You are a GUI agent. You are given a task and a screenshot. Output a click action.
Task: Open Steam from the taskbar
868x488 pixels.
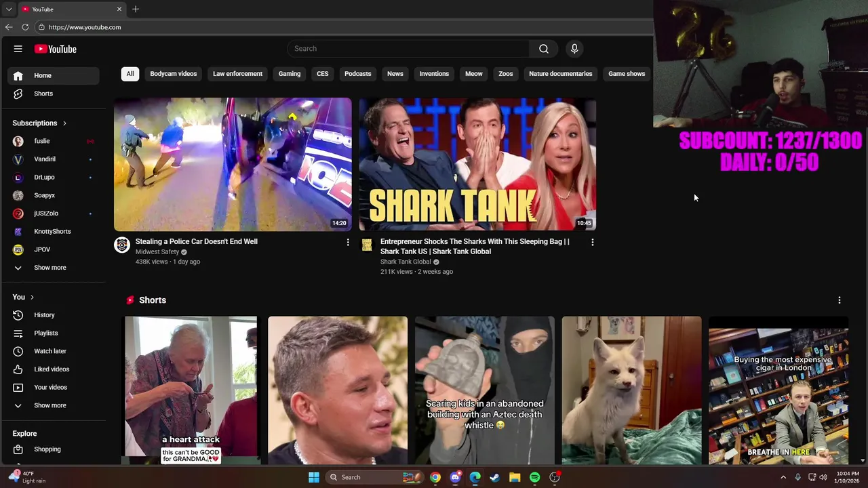pyautogui.click(x=494, y=477)
